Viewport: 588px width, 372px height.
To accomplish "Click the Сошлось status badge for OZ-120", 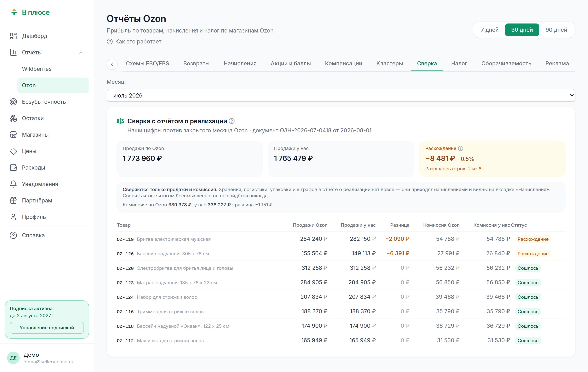I will [528, 268].
